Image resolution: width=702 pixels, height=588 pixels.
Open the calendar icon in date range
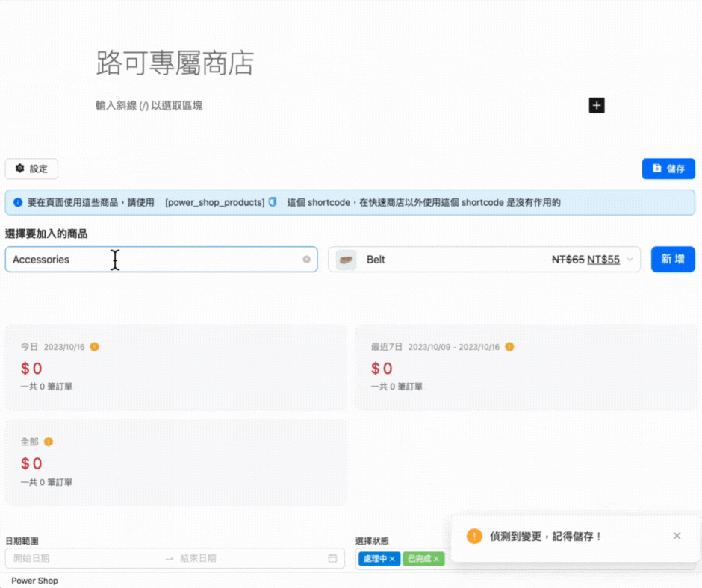click(x=332, y=558)
